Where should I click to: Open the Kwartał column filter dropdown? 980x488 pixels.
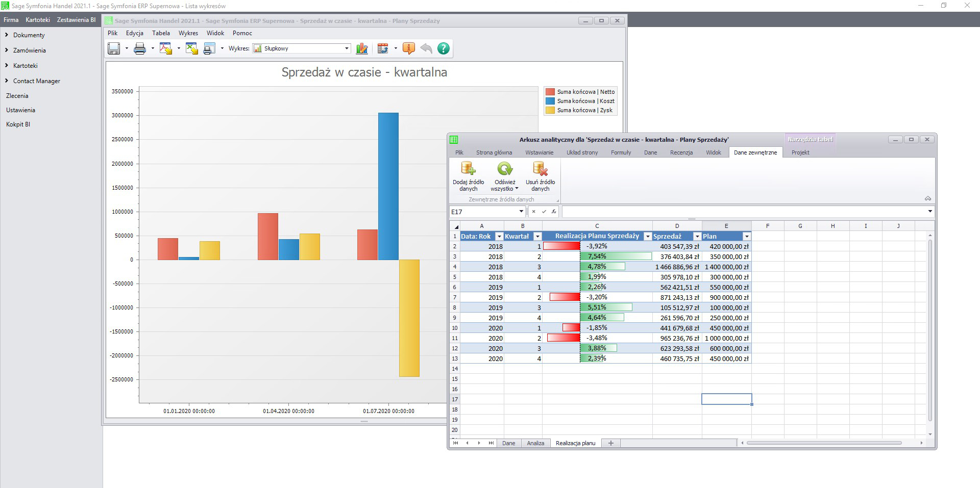537,237
